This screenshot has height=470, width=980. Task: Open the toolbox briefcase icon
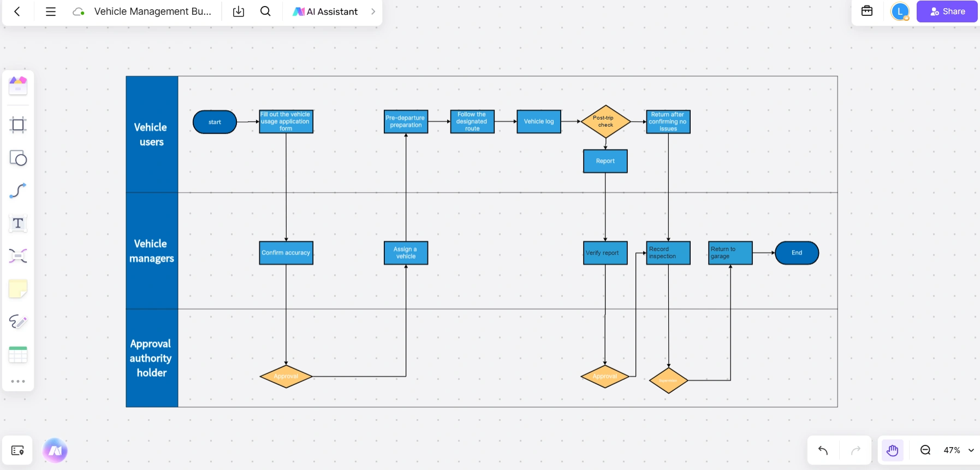[867, 11]
